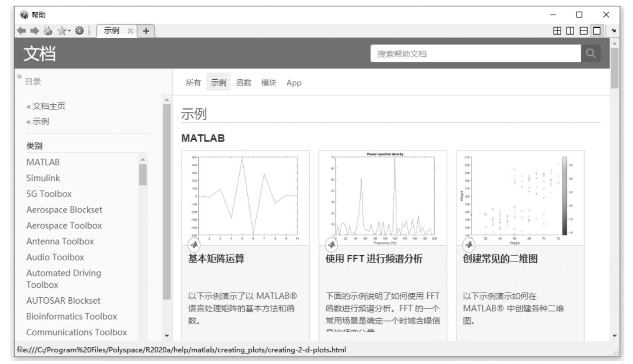
Task: Open the 基本矩阵运算 example title
Action: click(x=216, y=259)
